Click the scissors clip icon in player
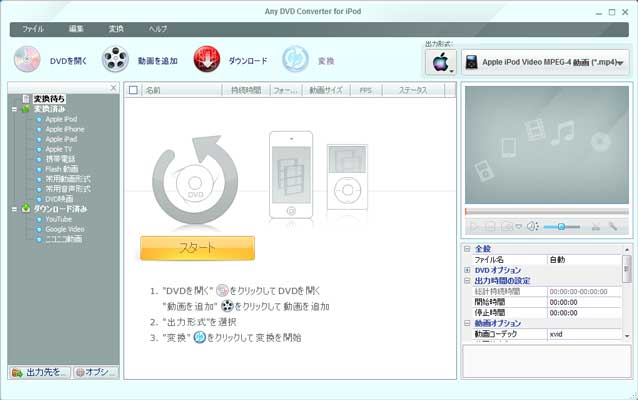 [x=596, y=227]
